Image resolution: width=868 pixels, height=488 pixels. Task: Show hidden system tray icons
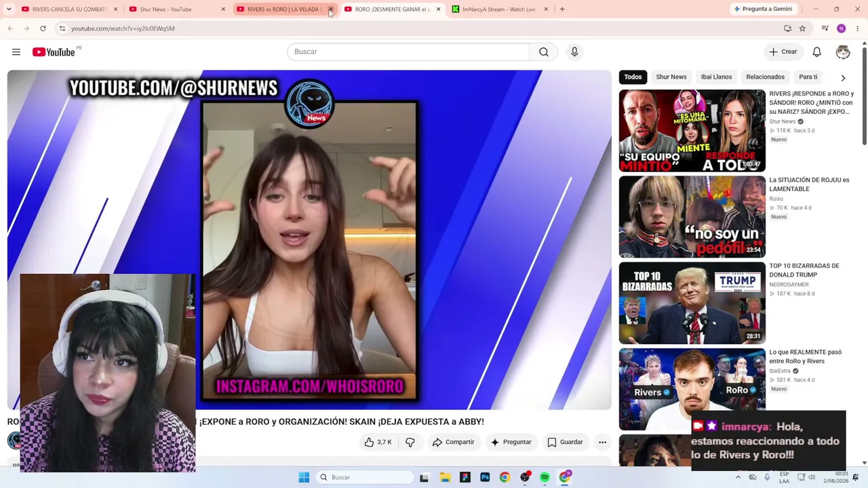[x=738, y=477]
